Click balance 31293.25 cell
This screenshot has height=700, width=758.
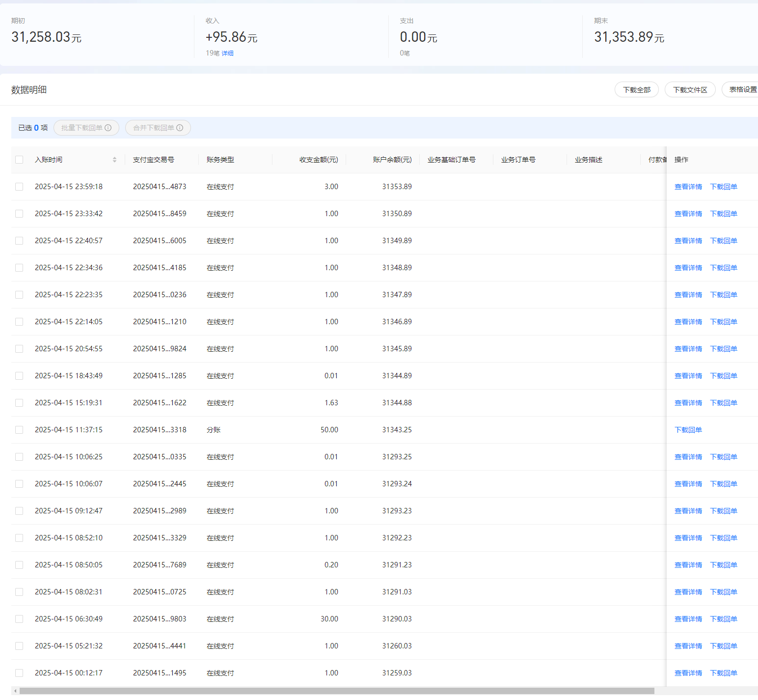click(x=397, y=457)
